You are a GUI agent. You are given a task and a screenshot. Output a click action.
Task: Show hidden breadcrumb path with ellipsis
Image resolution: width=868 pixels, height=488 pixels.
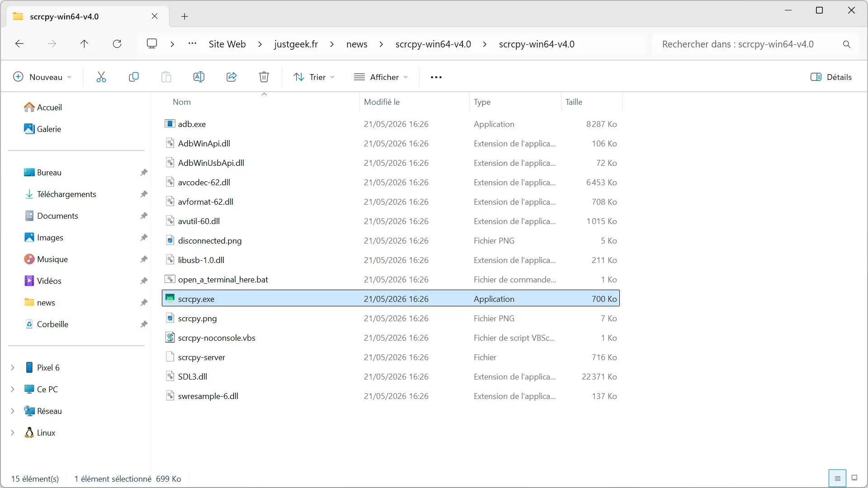(x=193, y=44)
